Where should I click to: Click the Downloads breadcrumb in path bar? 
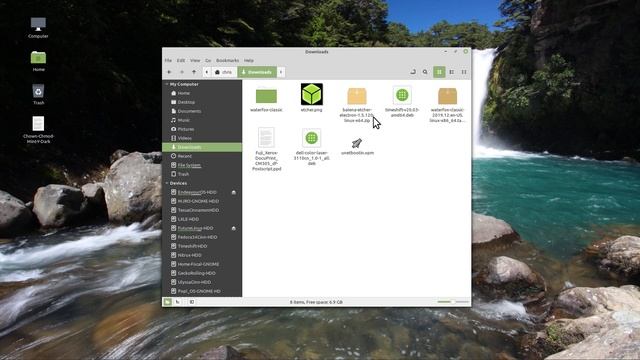point(257,72)
